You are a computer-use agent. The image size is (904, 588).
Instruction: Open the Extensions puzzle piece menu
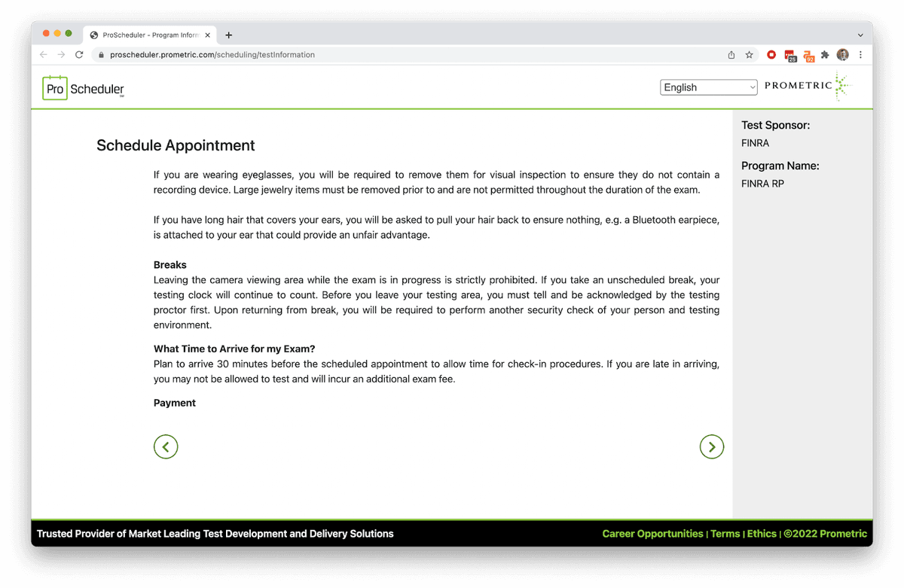[x=825, y=55]
